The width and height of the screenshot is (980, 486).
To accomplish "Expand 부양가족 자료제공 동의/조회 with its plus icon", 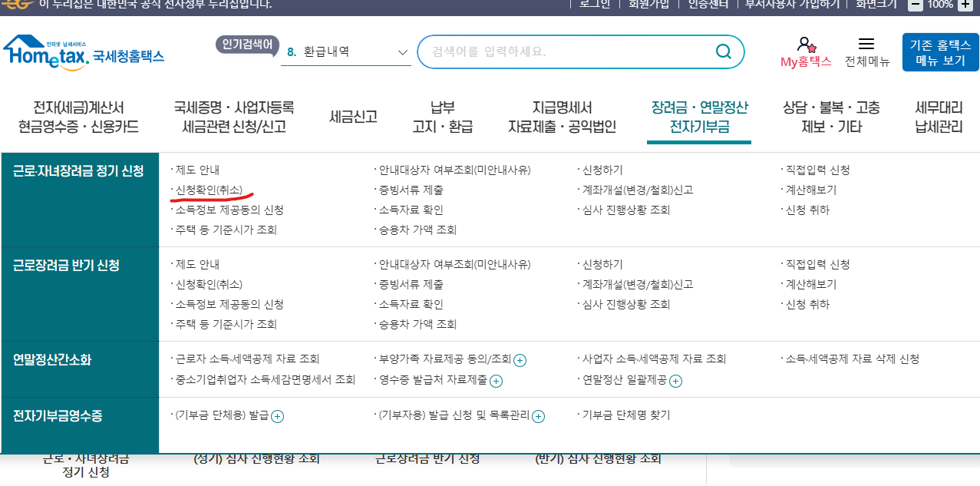I will point(521,359).
